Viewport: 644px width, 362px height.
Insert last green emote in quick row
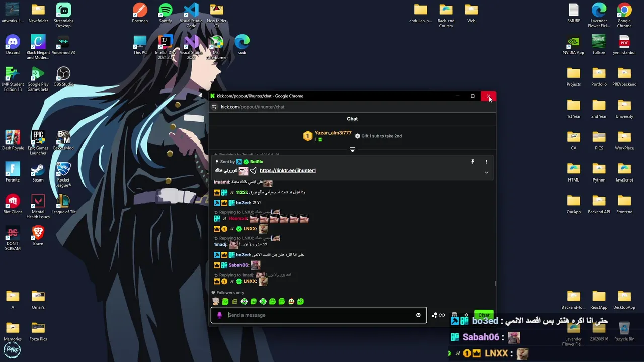300,302
